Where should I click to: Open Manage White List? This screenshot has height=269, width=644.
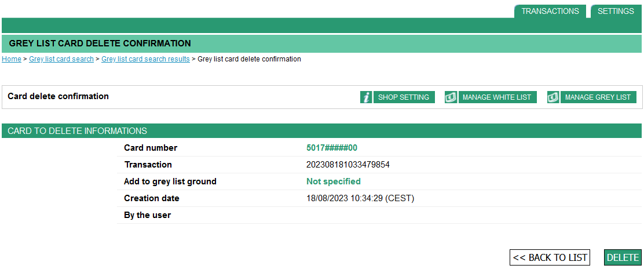tap(497, 97)
